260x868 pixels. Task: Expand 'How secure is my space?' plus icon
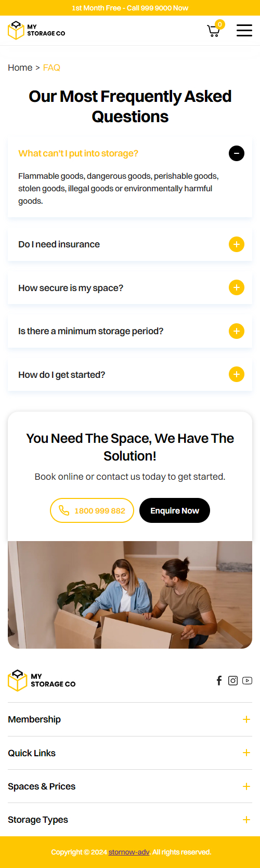click(237, 287)
